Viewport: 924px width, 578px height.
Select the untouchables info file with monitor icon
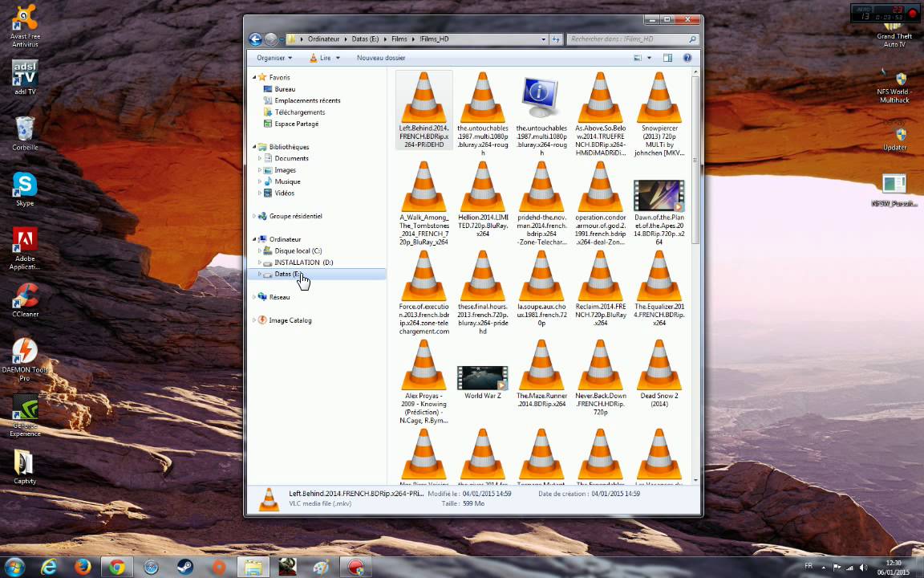pyautogui.click(x=541, y=98)
